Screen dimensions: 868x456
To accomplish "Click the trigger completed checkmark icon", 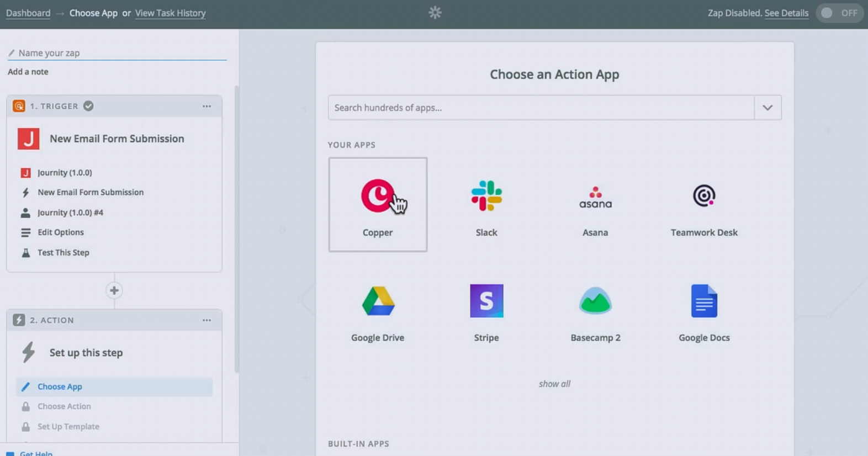I will click(x=88, y=106).
